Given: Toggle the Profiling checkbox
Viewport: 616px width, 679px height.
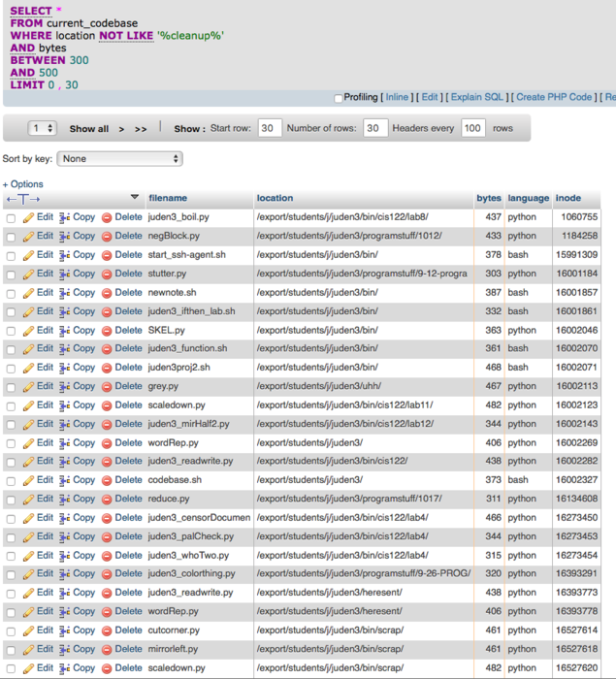Looking at the screenshot, I should pos(339,98).
